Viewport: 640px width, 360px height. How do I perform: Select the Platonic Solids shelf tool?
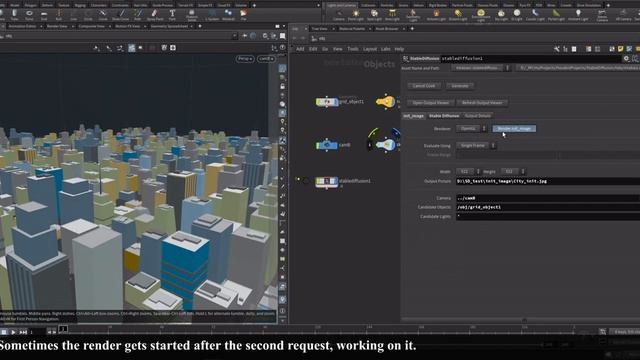pyautogui.click(x=191, y=16)
